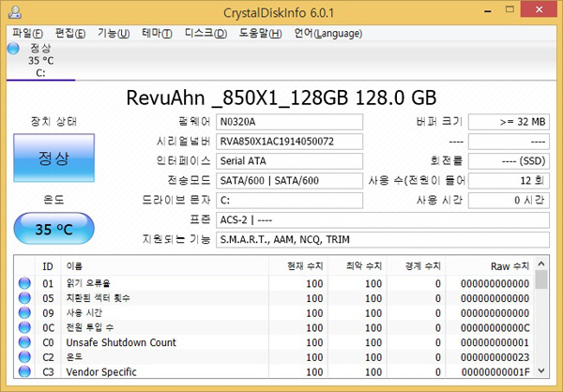Click the 정상 health status button
Screen dimensions: 563x392
click(x=53, y=158)
